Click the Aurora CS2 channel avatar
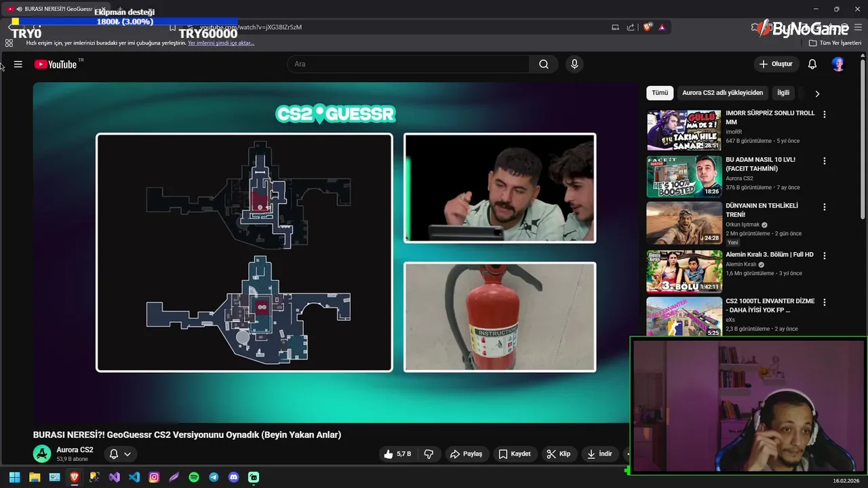 tap(42, 453)
